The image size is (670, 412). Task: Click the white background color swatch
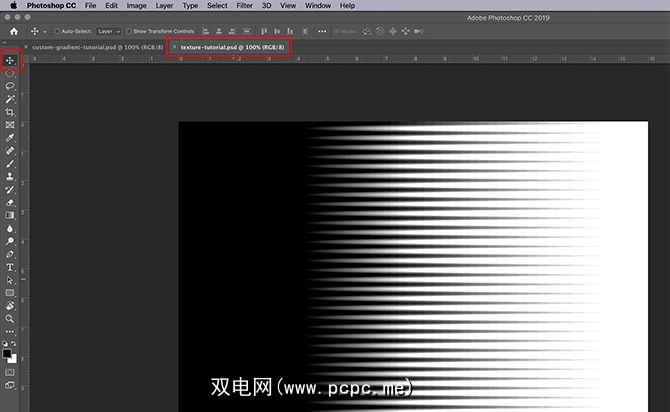coord(13,360)
